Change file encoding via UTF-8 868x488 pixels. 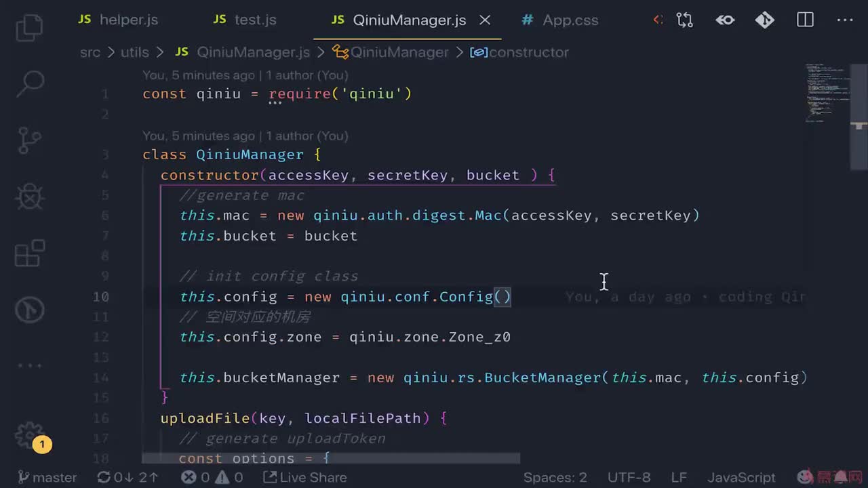tap(629, 477)
